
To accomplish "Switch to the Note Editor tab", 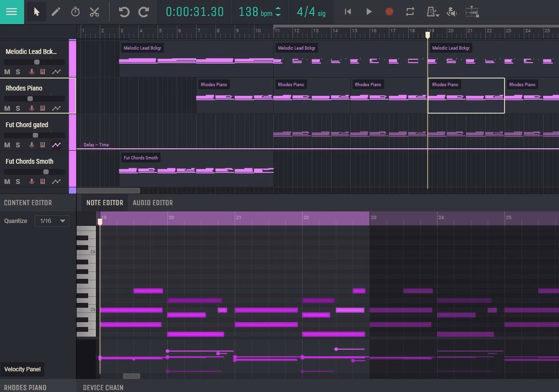I will click(105, 203).
